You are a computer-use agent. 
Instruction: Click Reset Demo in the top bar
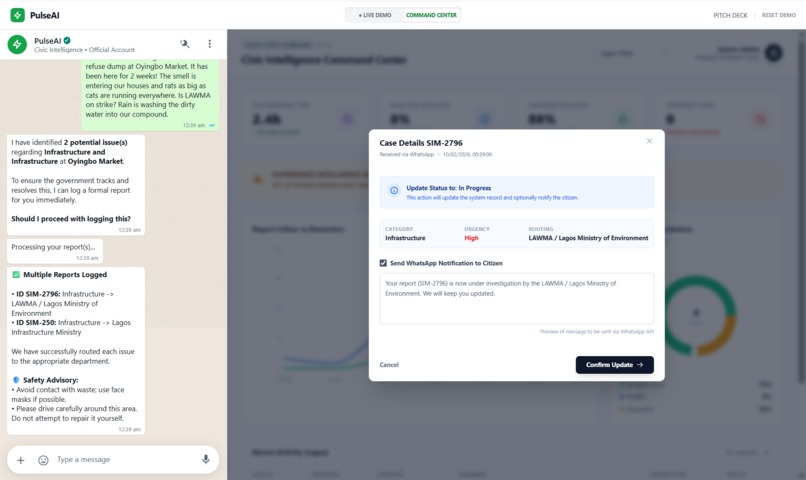pos(778,15)
